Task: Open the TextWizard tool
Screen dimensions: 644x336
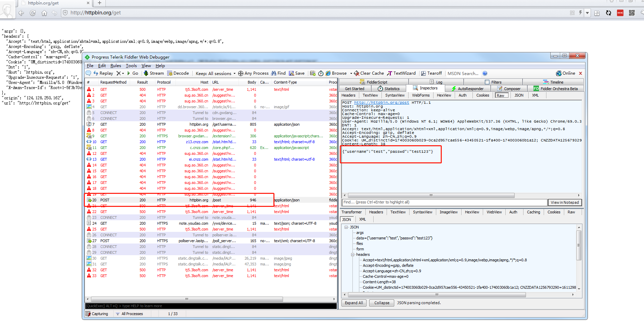Action: tap(401, 73)
